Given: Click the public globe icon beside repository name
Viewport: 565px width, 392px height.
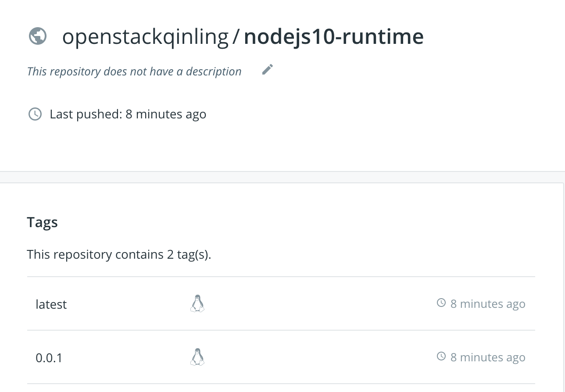Looking at the screenshot, I should point(38,36).
